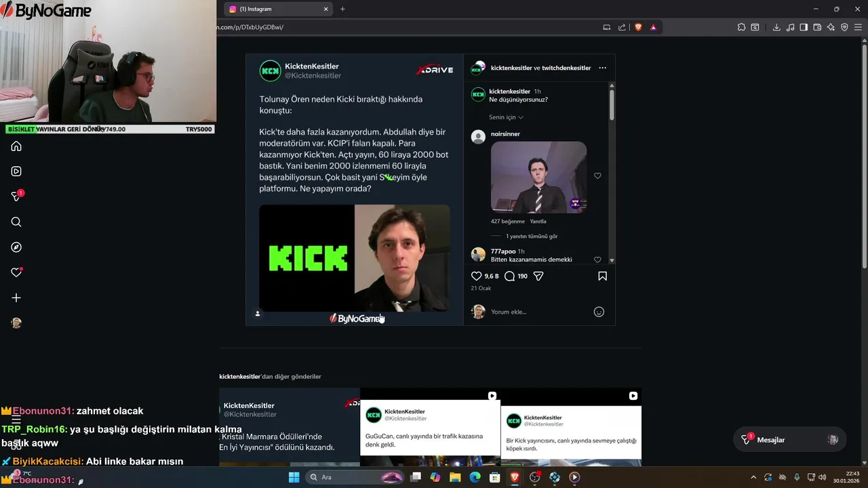Click the Windows taskbar search box
The image size is (868, 488).
pyautogui.click(x=355, y=477)
